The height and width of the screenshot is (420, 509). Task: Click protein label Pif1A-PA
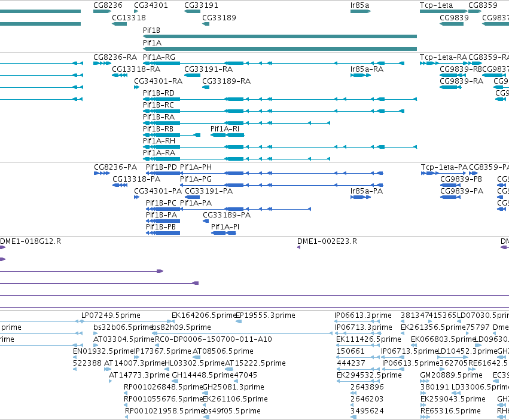click(196, 203)
